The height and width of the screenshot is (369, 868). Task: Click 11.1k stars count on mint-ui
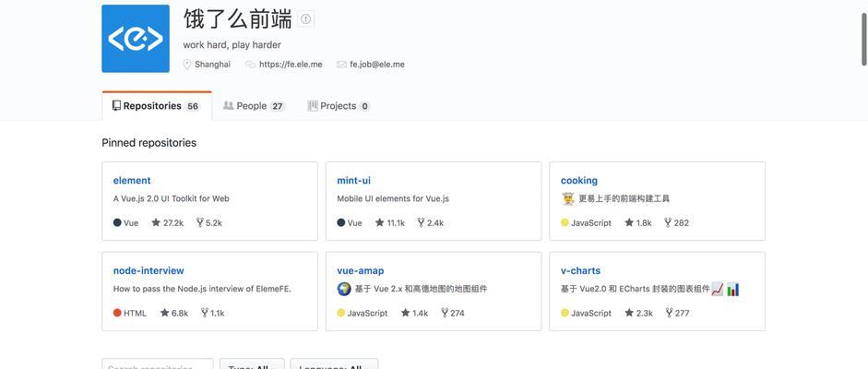396,223
